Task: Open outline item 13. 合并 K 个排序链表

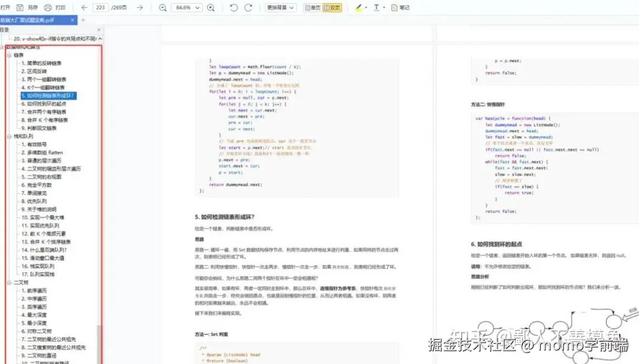Action: (46, 242)
